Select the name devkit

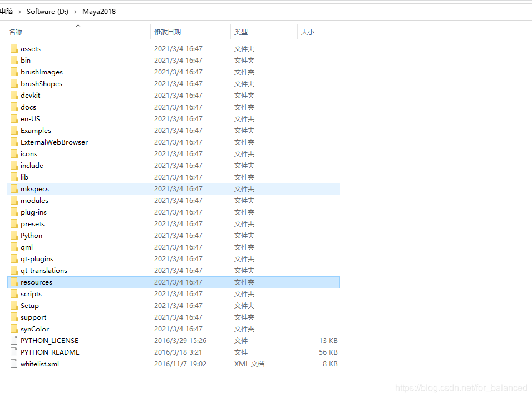tap(31, 95)
